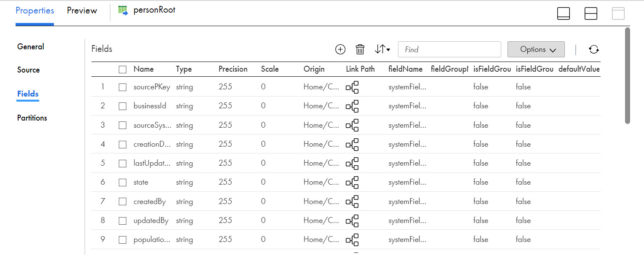The height and width of the screenshot is (266, 644).
Task: Click the refresh fields icon
Action: click(594, 49)
